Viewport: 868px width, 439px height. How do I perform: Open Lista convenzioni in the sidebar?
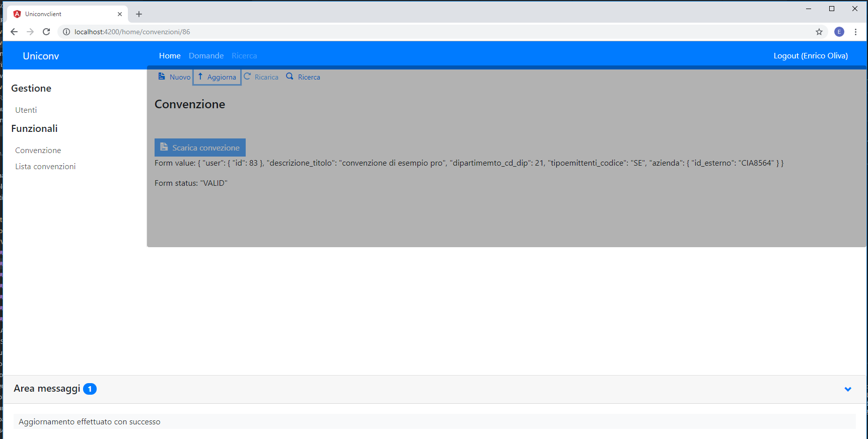tap(45, 167)
